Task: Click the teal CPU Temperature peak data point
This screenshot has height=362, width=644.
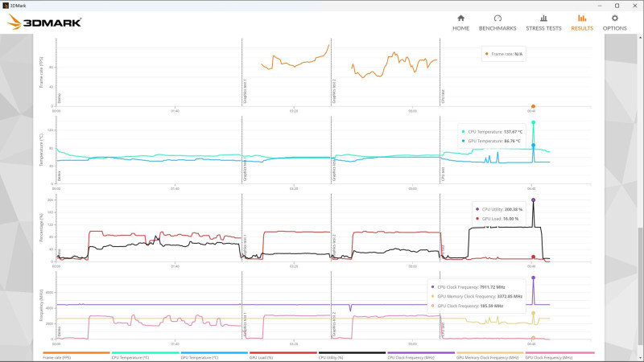Action: pos(533,122)
